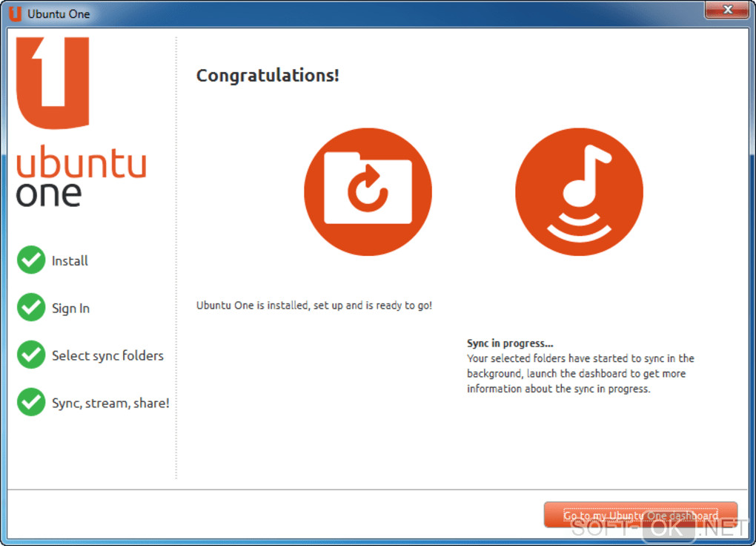Click the checkmark beside Select sync folders
The image size is (756, 546).
(31, 355)
